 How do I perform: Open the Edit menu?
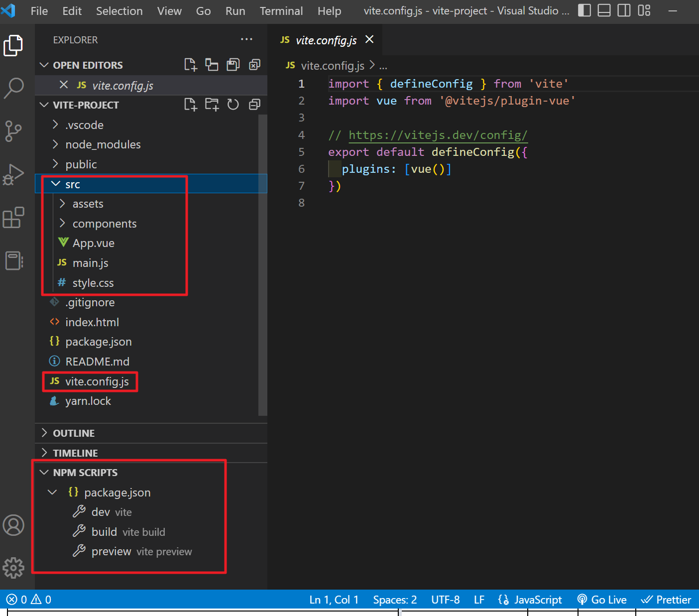pyautogui.click(x=72, y=11)
